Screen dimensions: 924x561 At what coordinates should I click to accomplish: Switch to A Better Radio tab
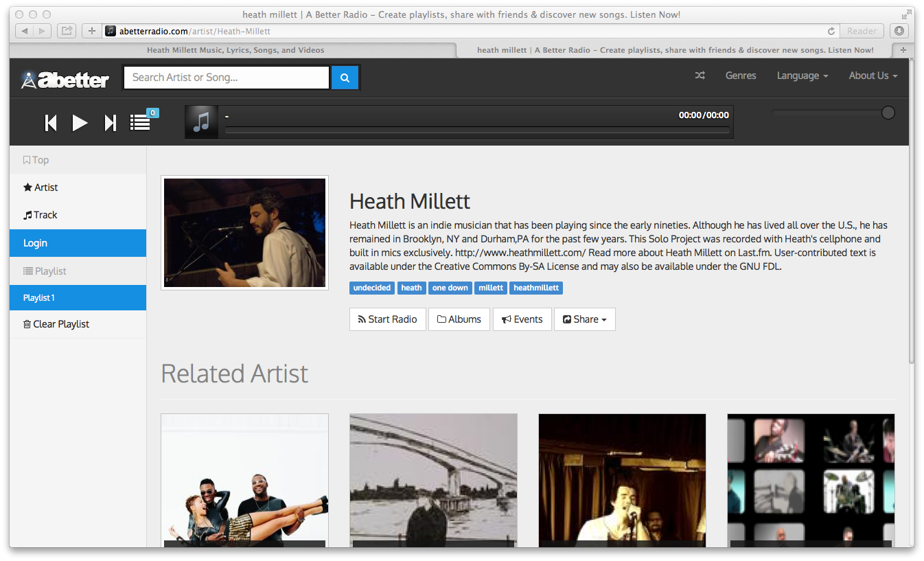point(675,50)
